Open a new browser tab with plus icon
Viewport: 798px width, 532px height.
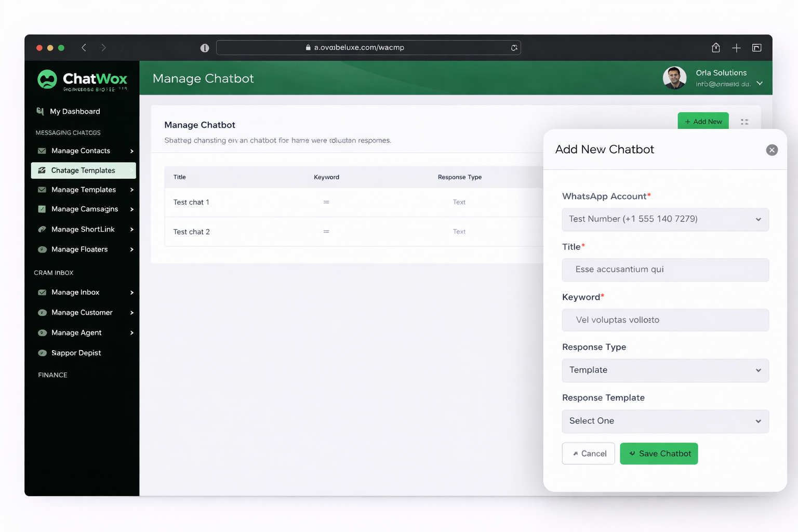coord(736,48)
